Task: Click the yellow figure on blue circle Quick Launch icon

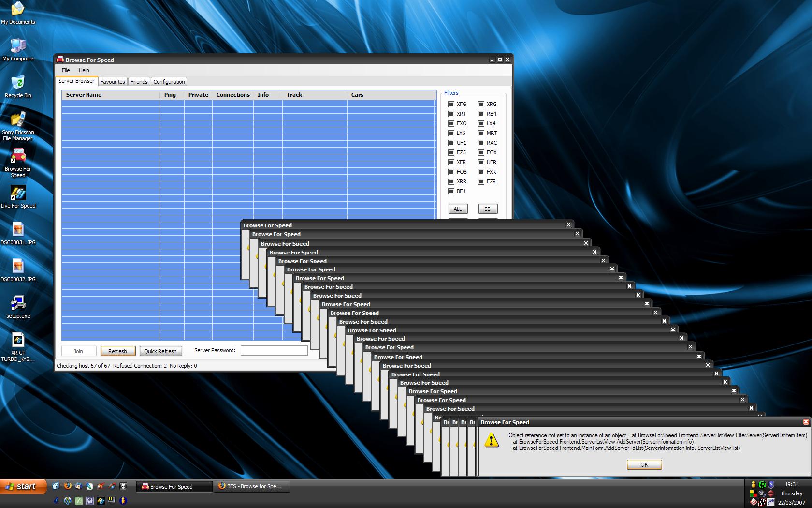Action: coord(123,501)
